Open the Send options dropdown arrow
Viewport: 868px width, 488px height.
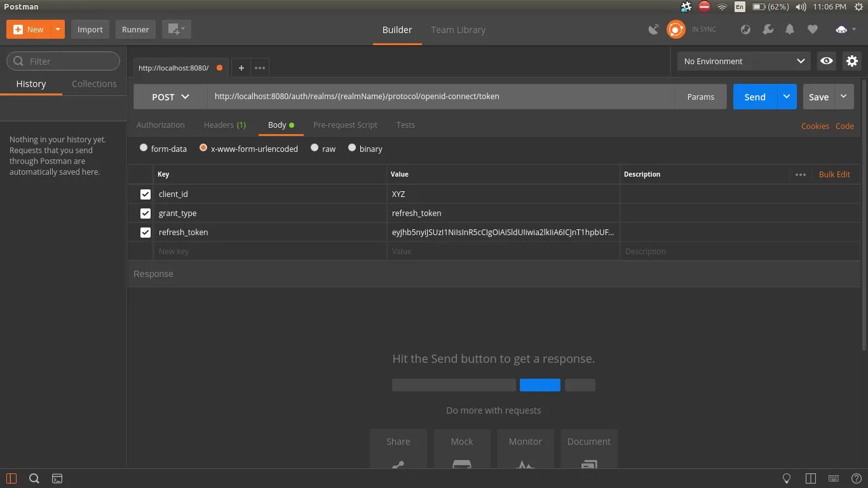[787, 97]
